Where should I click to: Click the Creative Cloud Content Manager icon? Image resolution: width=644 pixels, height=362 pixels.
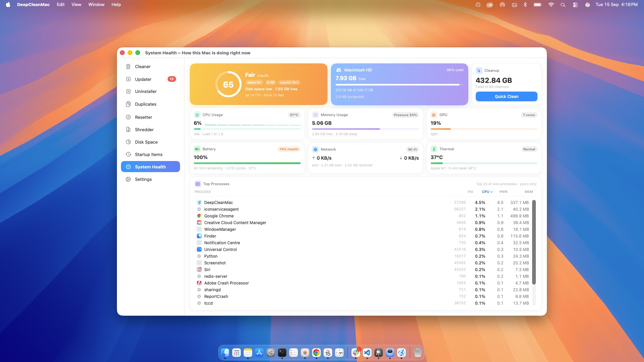pyautogui.click(x=199, y=222)
